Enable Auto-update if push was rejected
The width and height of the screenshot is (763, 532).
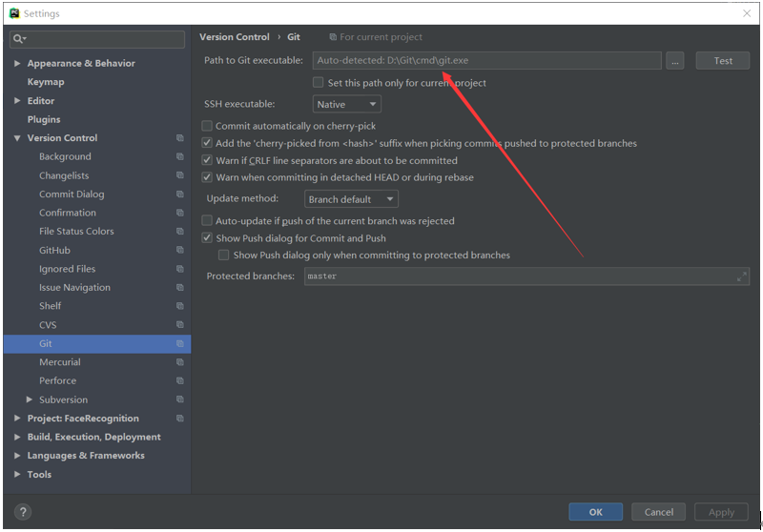[x=207, y=221]
